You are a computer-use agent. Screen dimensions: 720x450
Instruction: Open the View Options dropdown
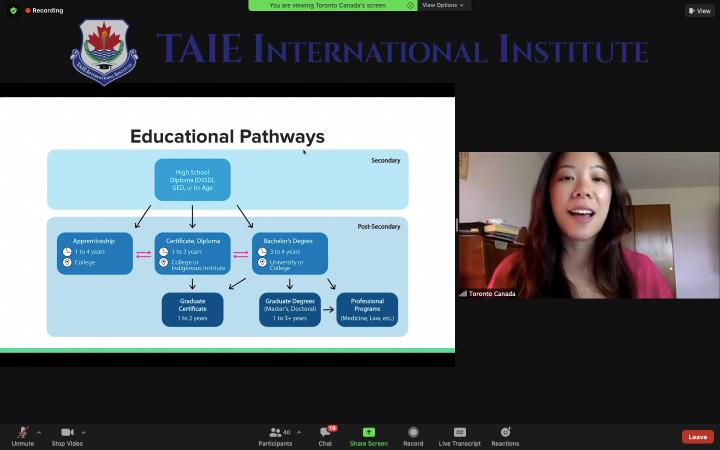click(443, 5)
